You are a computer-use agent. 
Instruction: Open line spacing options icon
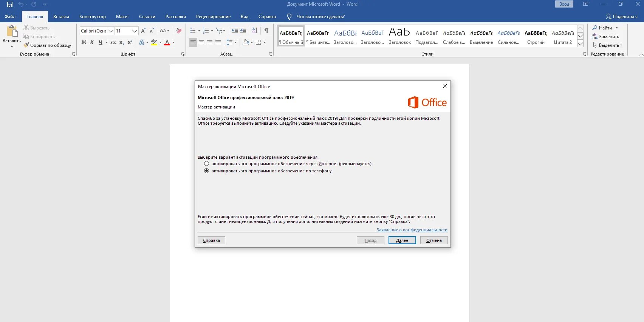[230, 42]
